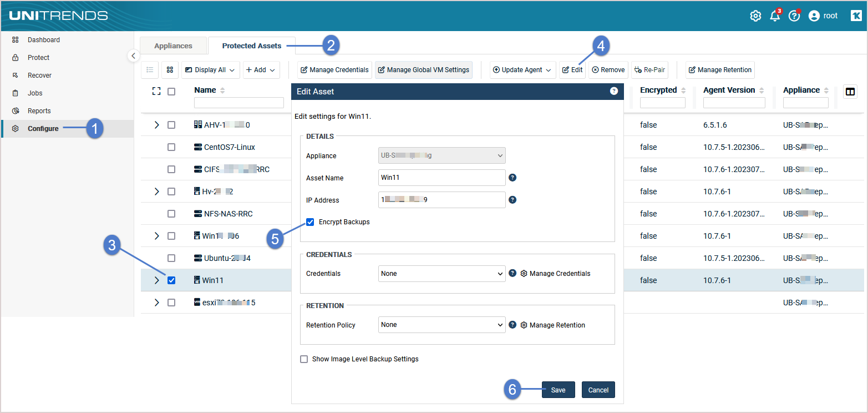Click the Re-Pair toolbar button

649,70
